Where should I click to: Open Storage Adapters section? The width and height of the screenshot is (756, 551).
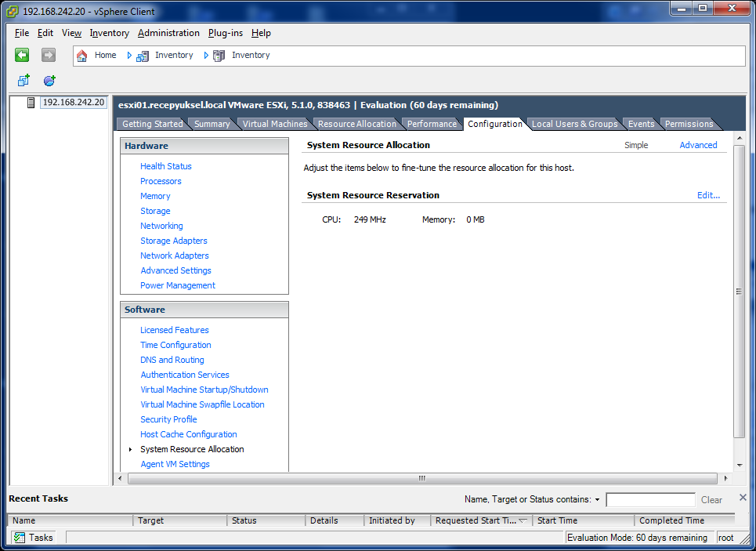coord(174,241)
